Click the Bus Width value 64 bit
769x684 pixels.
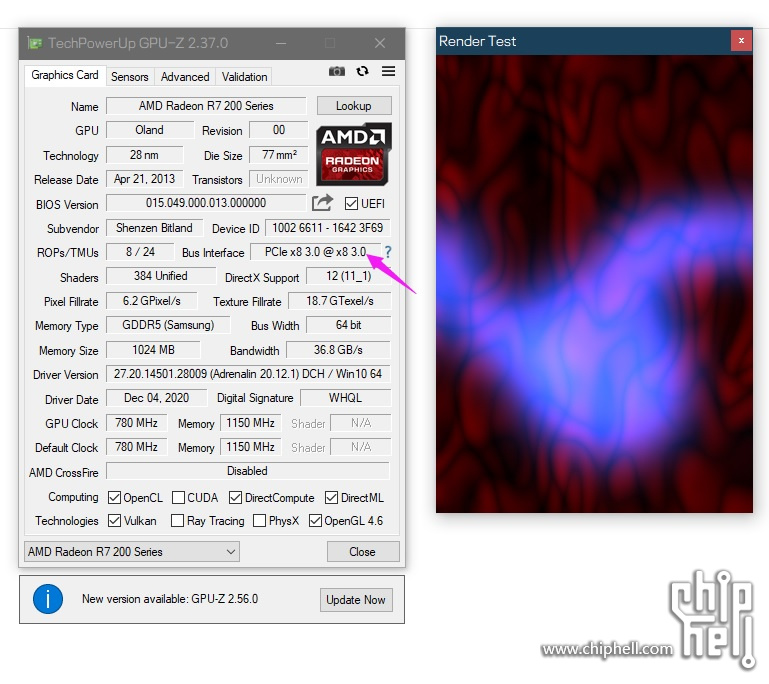click(349, 325)
